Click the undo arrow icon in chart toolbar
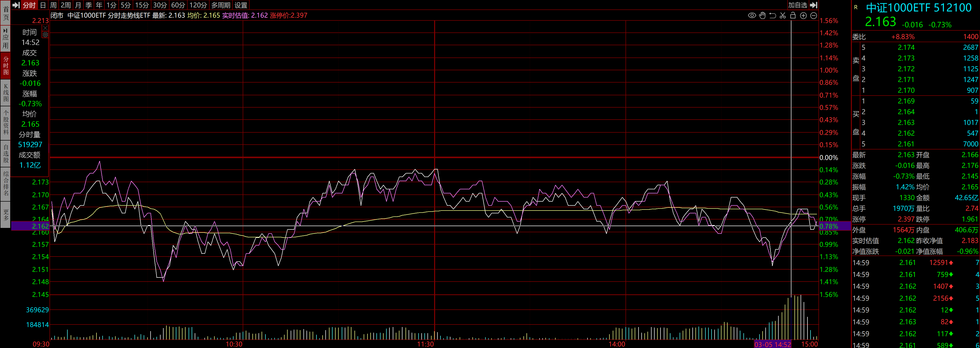The width and height of the screenshot is (980, 348). point(772,16)
